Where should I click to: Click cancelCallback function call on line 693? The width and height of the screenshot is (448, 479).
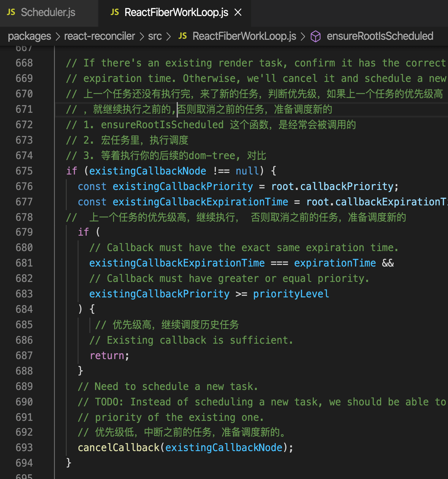119,448
